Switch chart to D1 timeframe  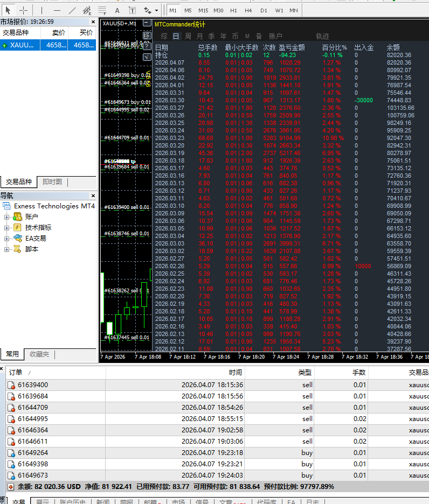264,10
